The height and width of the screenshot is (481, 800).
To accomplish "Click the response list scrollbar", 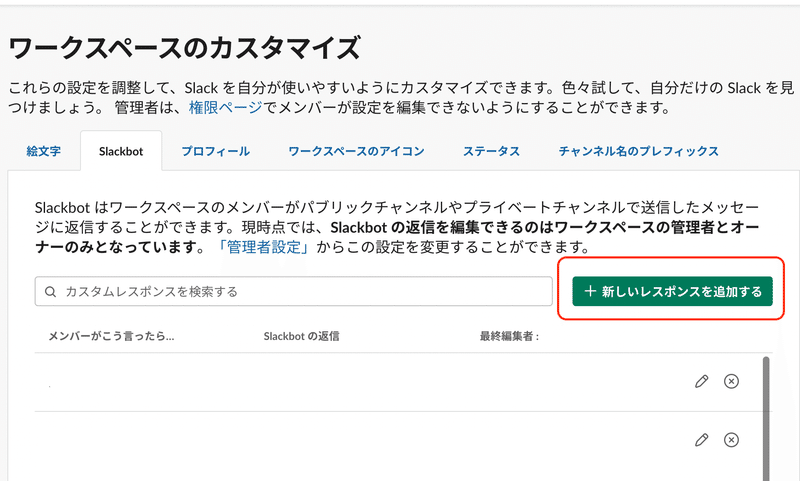I will (766, 418).
